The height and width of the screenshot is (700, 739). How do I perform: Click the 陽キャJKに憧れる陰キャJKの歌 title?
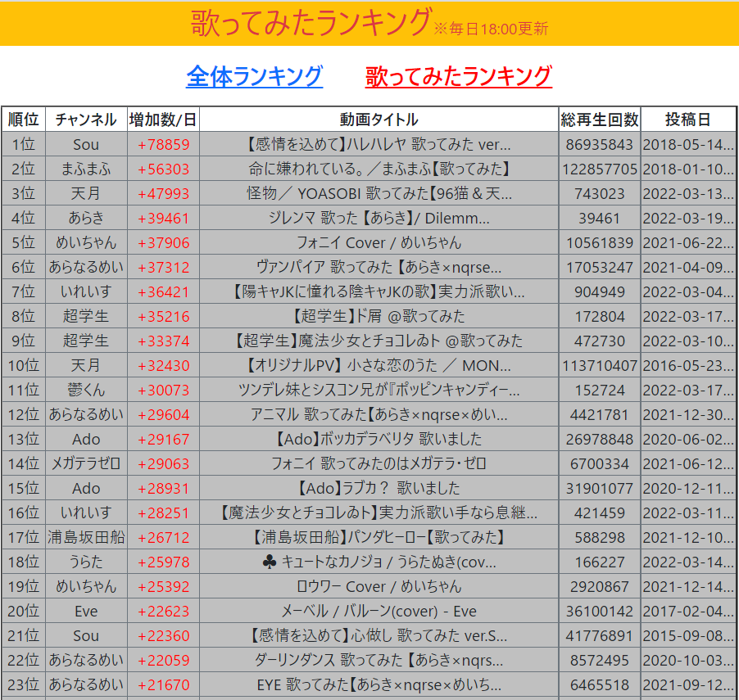379,291
